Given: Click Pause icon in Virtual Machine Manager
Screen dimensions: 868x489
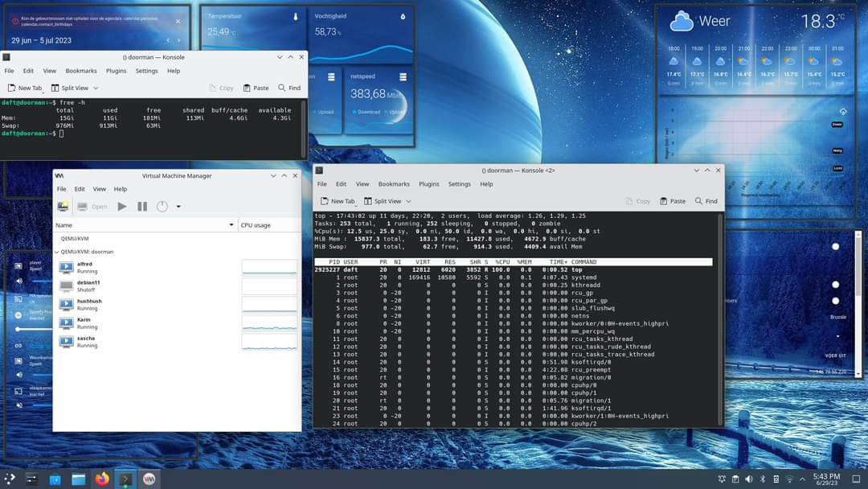Looking at the screenshot, I should [142, 207].
